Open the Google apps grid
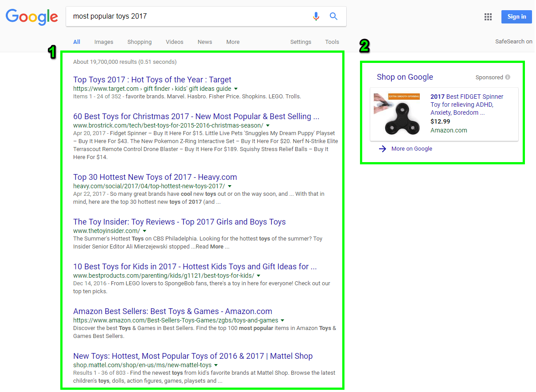 488,16
